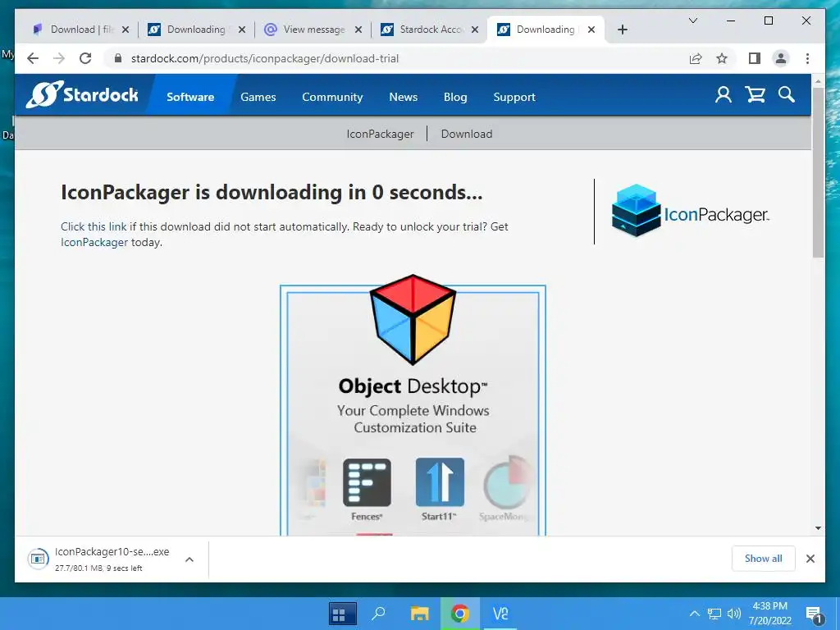Click the IconPackager purchase link in paragraph
This screenshot has height=630, width=840.
click(x=94, y=242)
